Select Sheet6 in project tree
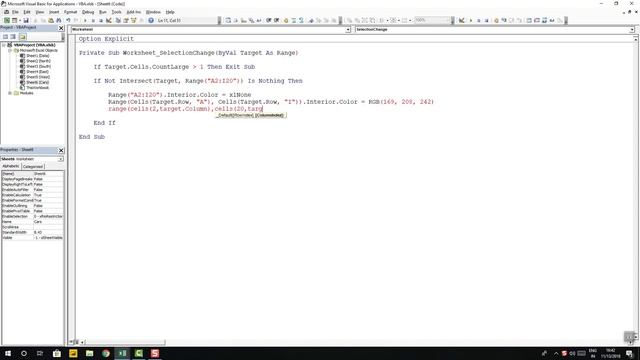 tap(38, 82)
